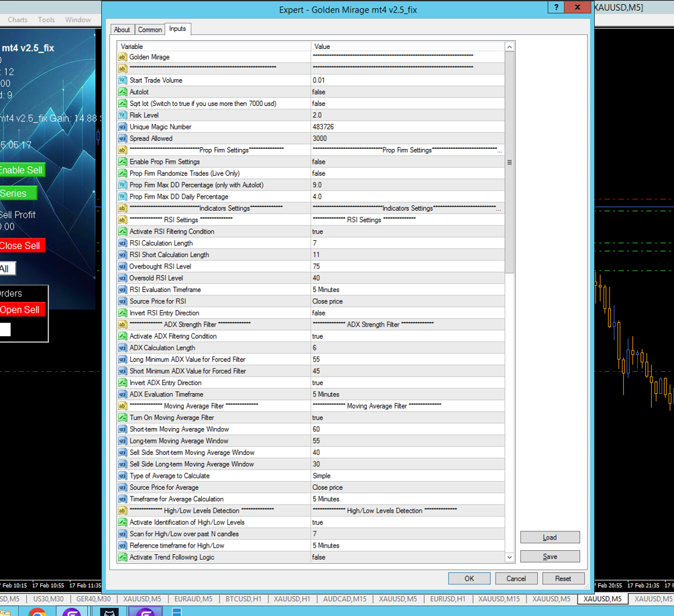This screenshot has height=616, width=674.
Task: Click the help question mark in dialog title bar
Action: coord(556,7)
